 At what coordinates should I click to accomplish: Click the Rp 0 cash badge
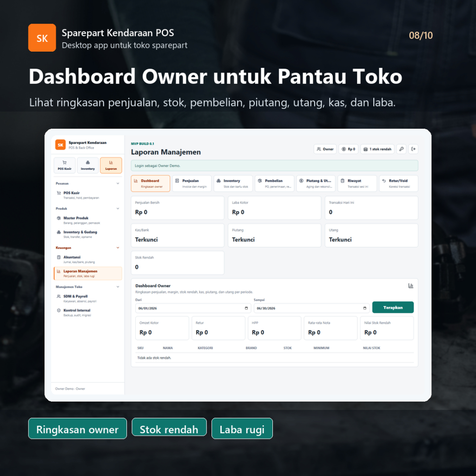(349, 149)
